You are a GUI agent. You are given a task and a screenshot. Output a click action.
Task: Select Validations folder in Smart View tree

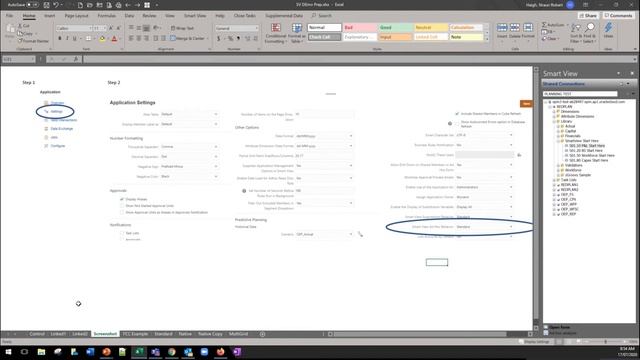click(x=573, y=165)
